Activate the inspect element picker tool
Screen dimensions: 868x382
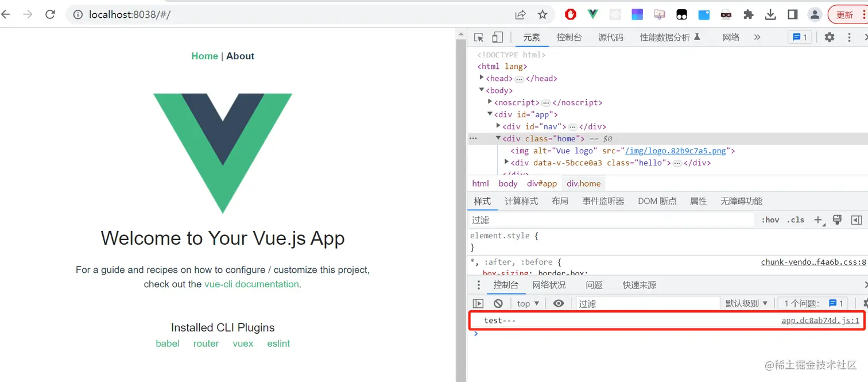click(479, 37)
